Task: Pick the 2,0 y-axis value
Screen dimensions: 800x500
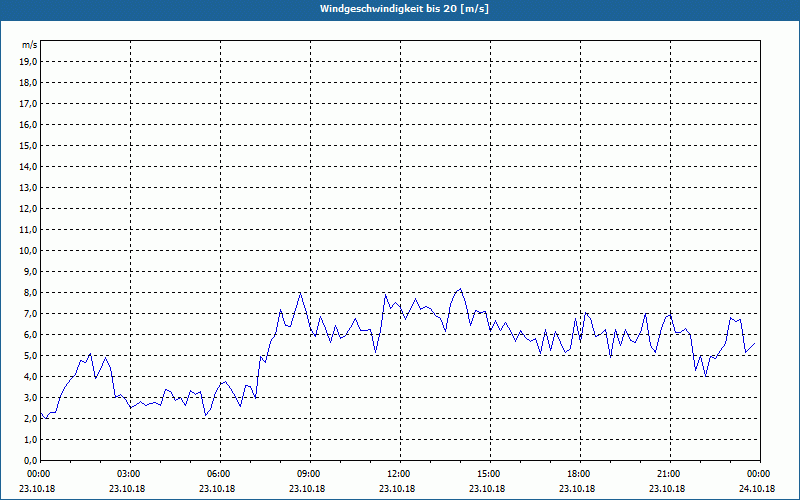Action: pos(30,419)
